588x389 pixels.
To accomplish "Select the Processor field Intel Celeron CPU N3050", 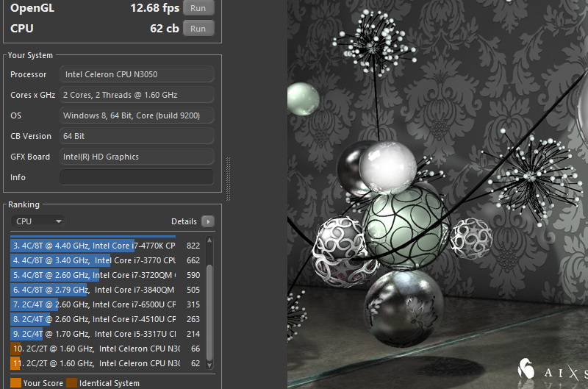I will point(137,74).
